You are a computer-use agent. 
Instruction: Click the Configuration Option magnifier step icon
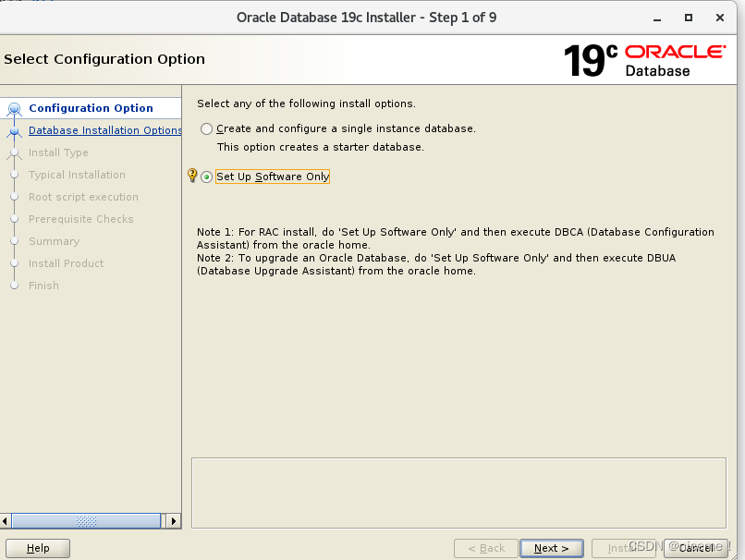tap(15, 108)
